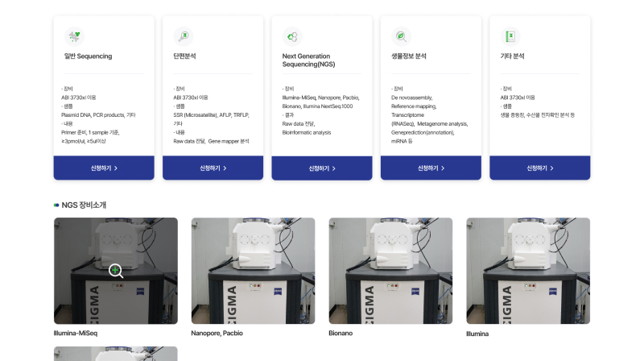This screenshot has width=644, height=361.
Task: Apply via 신청하기 under 생물정보 분석
Action: 431,168
